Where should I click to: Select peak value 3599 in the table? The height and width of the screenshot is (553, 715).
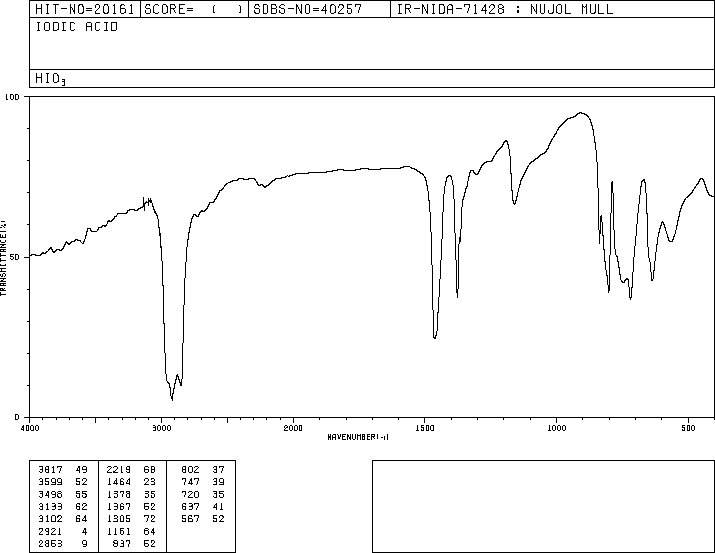51,482
